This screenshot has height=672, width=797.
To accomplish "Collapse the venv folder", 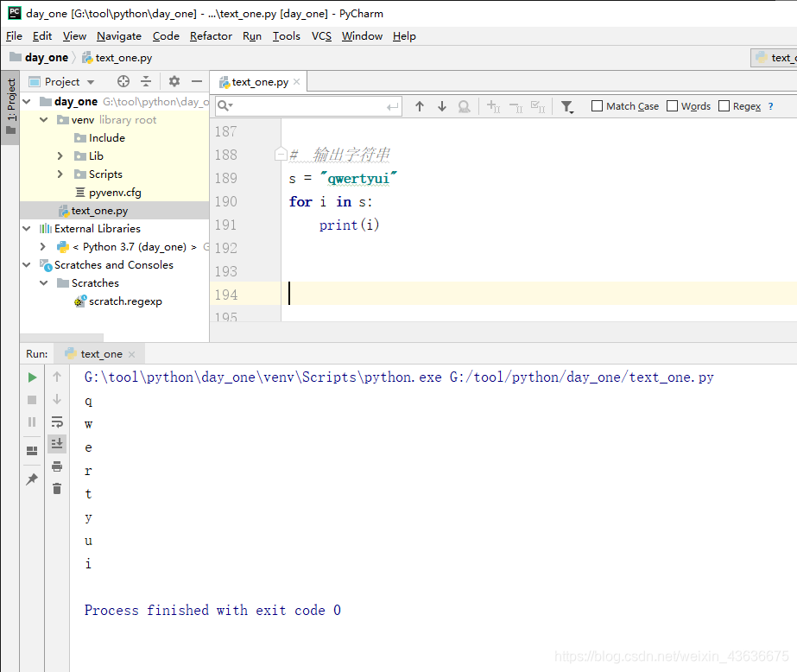I will pos(44,120).
